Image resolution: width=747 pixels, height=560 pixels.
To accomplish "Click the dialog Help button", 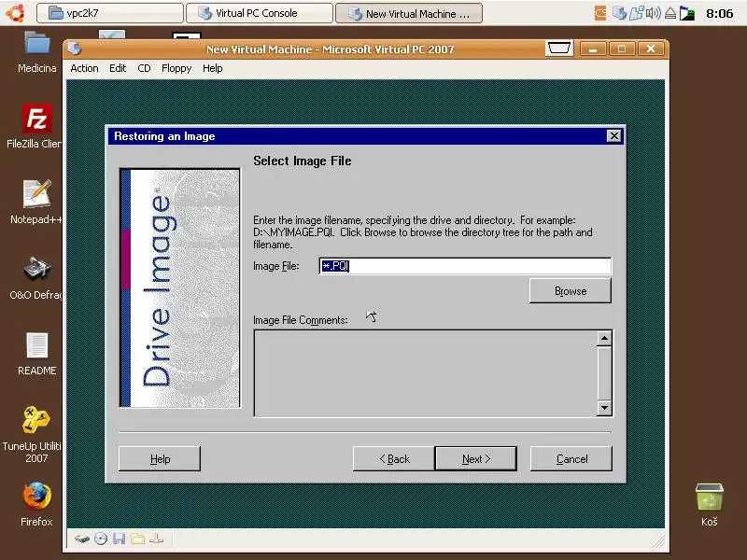I will point(160,458).
